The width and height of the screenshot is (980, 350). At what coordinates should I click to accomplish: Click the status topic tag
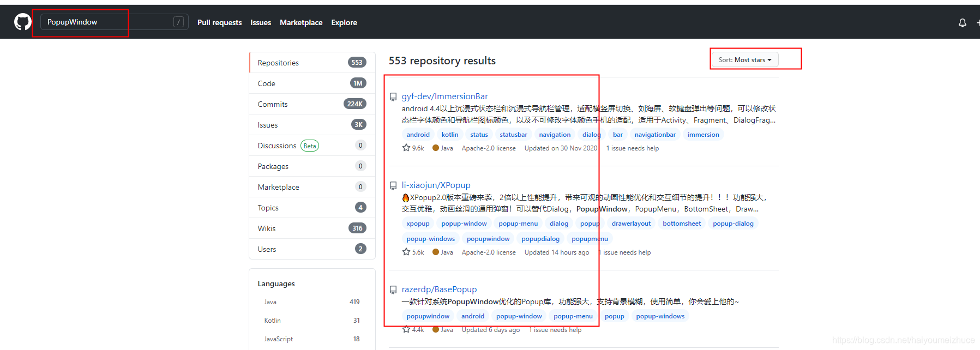pos(479,135)
